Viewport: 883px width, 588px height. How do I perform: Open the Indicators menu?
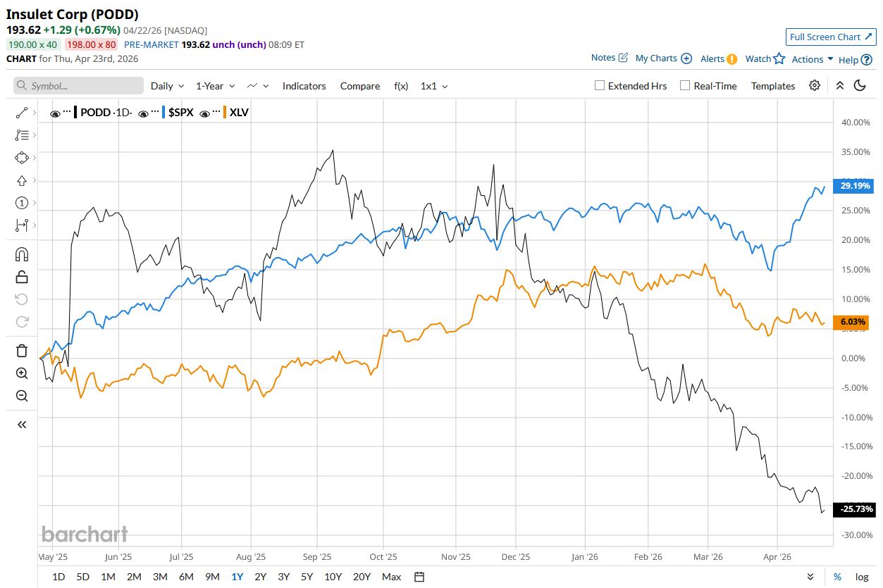point(304,86)
